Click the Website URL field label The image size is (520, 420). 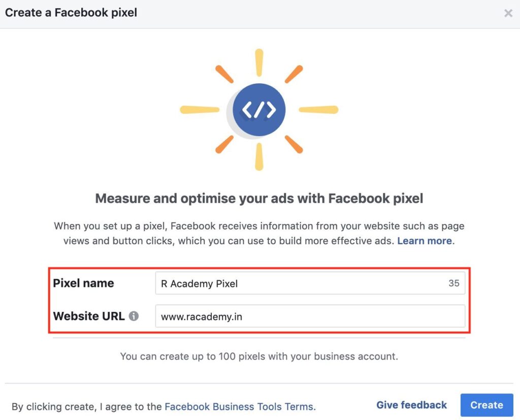tap(89, 316)
